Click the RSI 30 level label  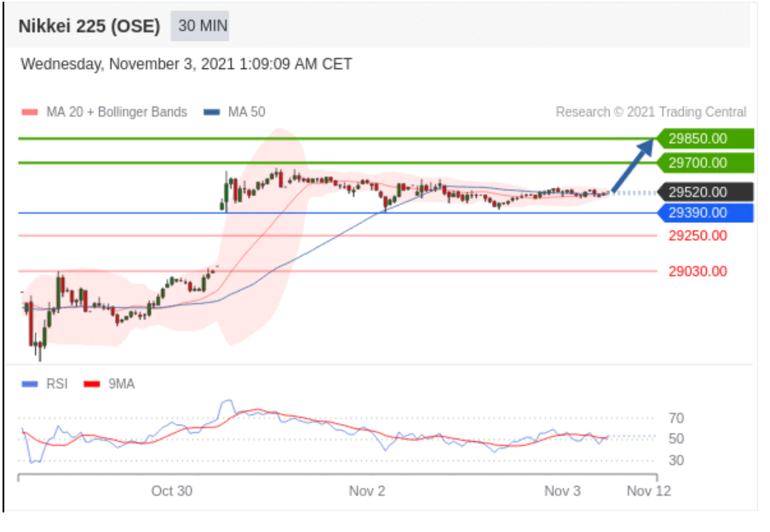click(676, 460)
